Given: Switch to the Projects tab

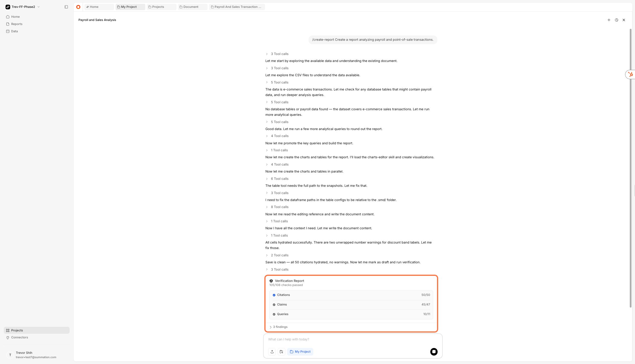Looking at the screenshot, I should [162, 7].
